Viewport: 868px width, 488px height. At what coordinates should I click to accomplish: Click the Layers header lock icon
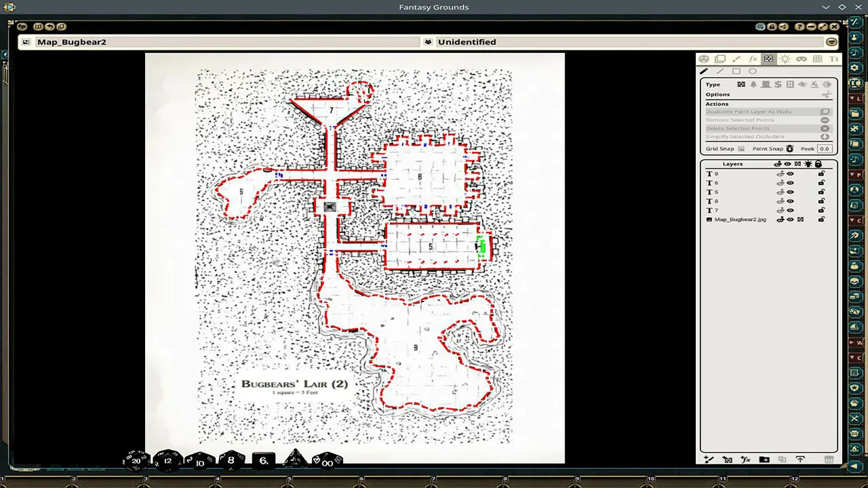click(818, 164)
